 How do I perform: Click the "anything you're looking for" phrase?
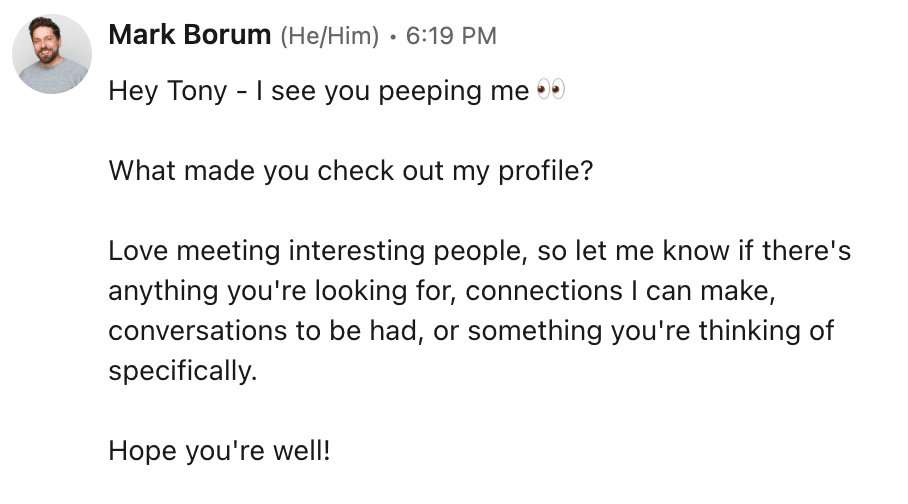(281, 291)
